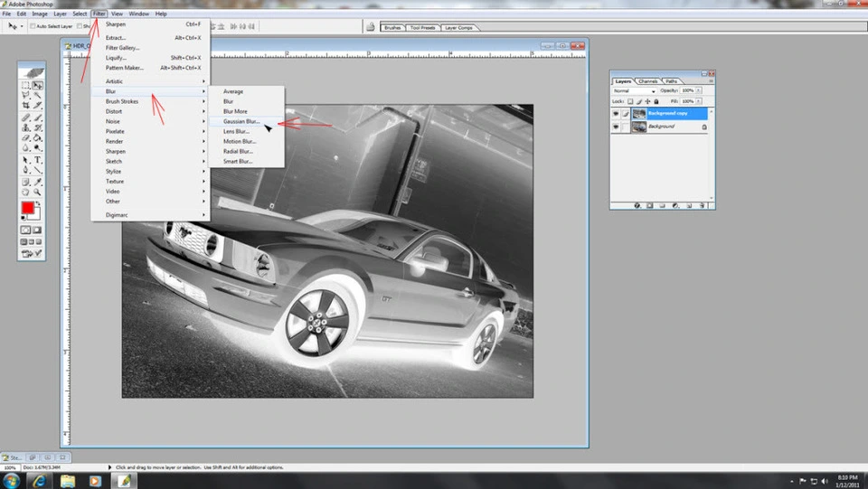This screenshot has width=868, height=489.
Task: Open the Opacity slider arrow
Action: click(699, 90)
